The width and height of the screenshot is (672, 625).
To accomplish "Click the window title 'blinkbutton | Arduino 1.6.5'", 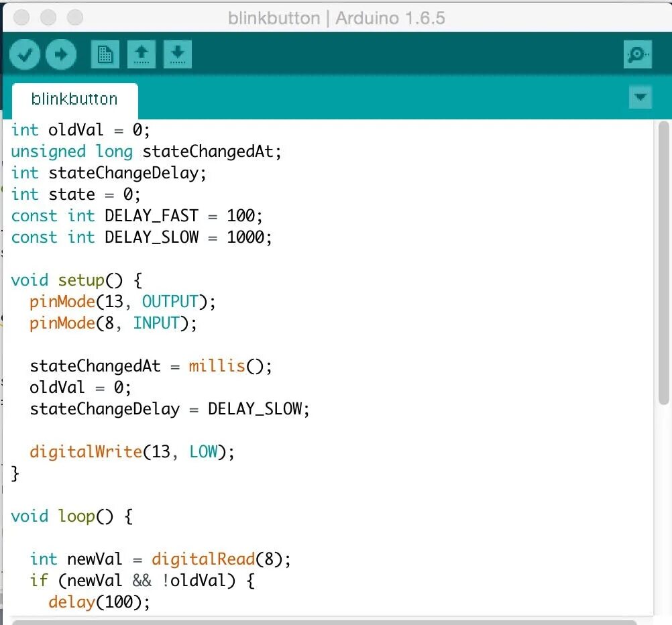I will point(337,18).
